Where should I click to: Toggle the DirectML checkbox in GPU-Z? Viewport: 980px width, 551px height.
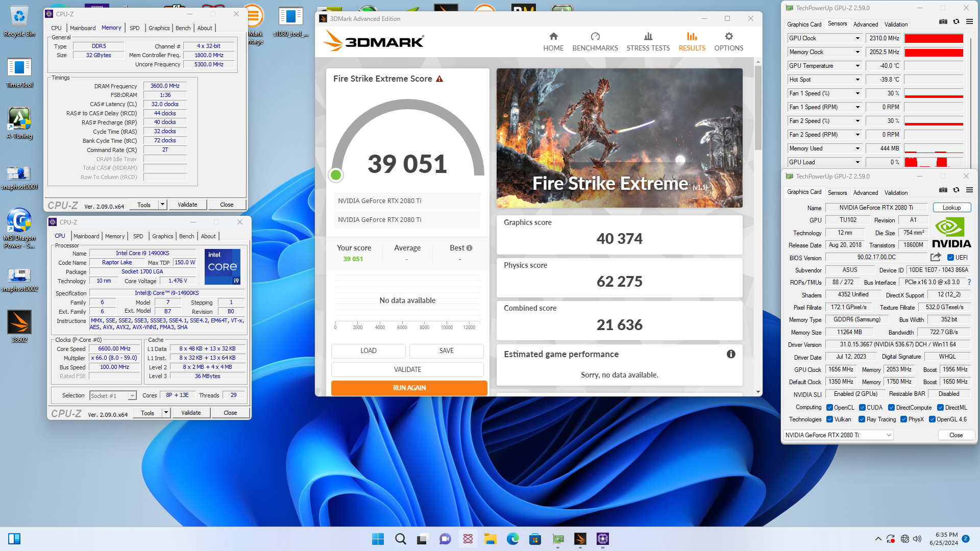pyautogui.click(x=940, y=408)
